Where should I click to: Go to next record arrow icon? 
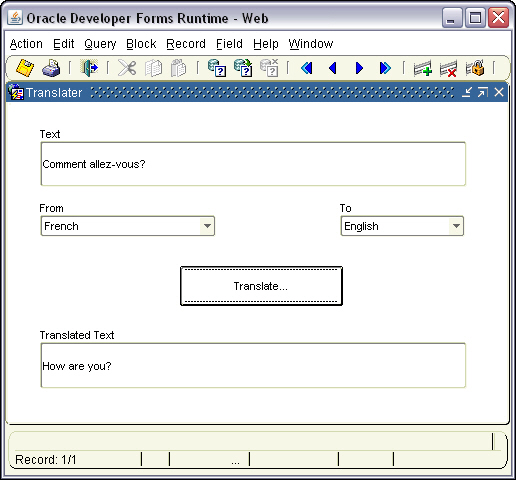coord(359,68)
